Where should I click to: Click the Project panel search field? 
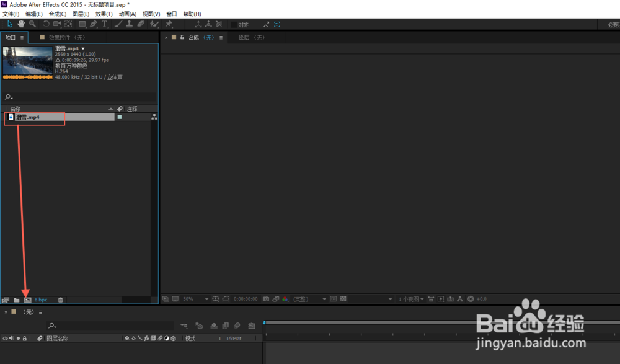pyautogui.click(x=79, y=97)
